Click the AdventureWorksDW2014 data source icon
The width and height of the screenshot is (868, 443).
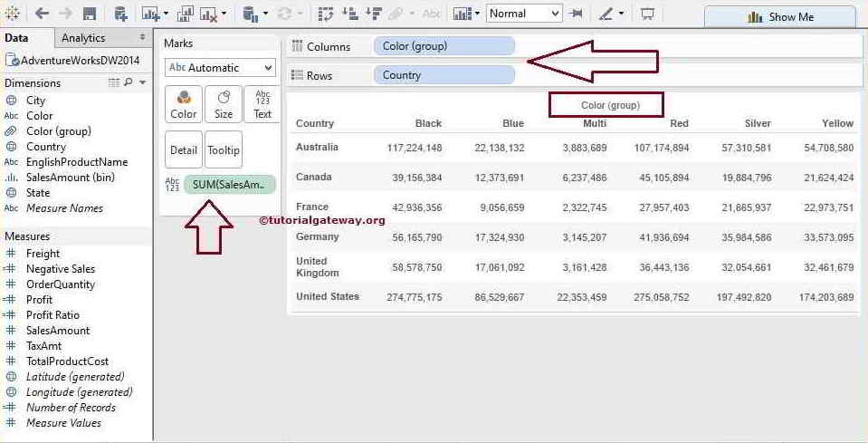(x=12, y=61)
